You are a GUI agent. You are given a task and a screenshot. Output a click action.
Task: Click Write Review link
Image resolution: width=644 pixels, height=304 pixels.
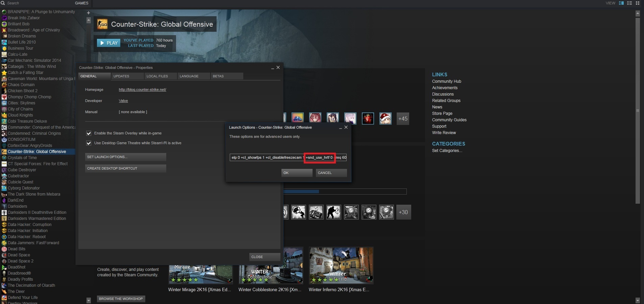pyautogui.click(x=444, y=133)
